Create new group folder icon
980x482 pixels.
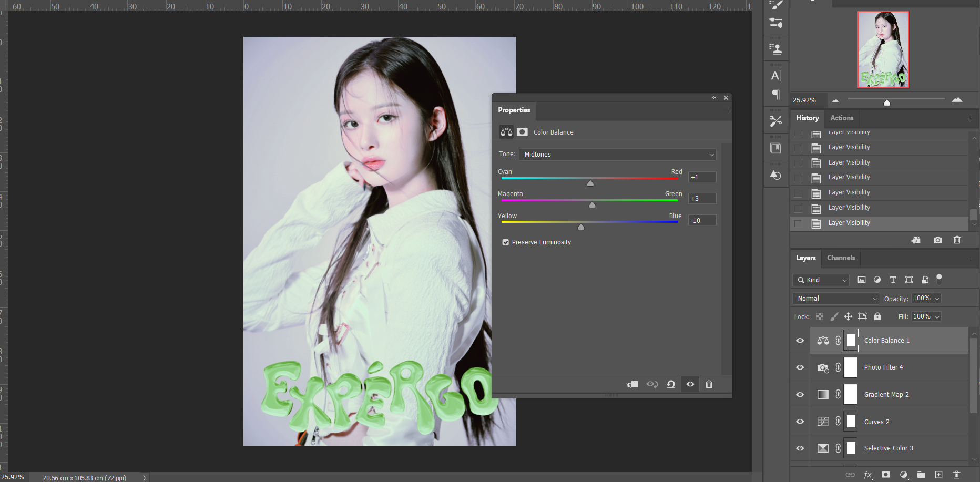921,475
